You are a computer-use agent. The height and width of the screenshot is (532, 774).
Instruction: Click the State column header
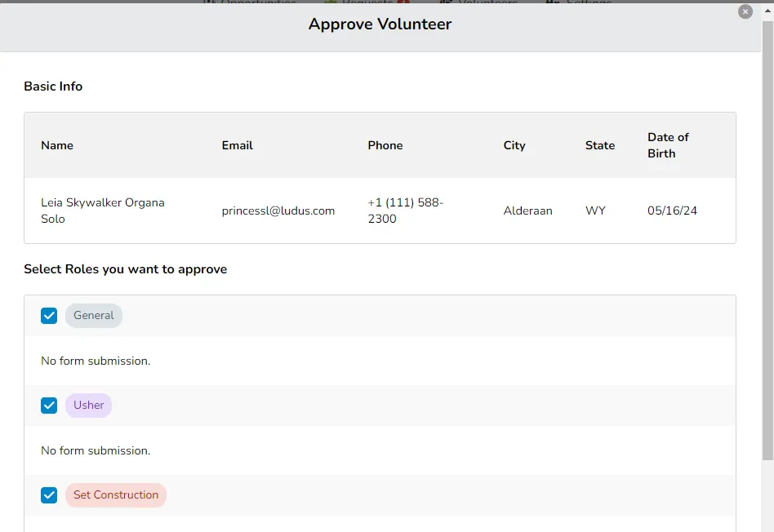(x=600, y=145)
